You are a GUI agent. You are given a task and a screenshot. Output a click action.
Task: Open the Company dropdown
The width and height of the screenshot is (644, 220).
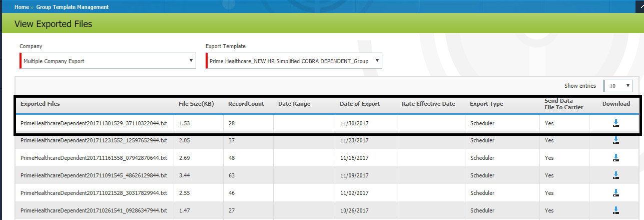tap(108, 61)
